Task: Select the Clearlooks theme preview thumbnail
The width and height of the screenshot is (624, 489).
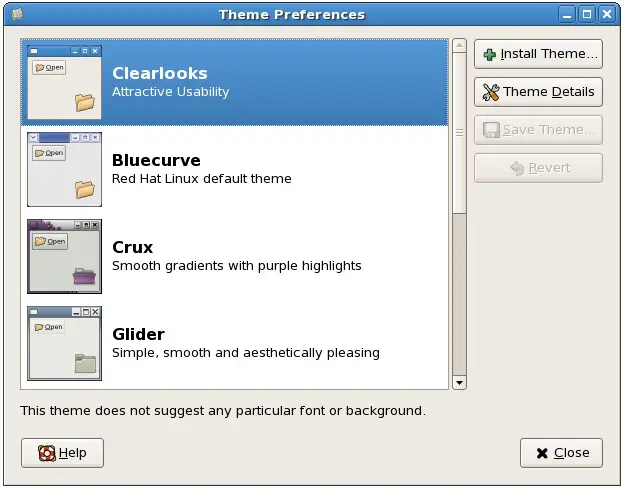Action: click(x=64, y=82)
